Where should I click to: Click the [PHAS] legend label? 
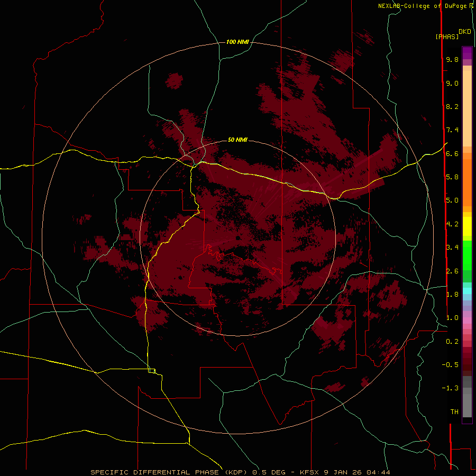tap(447, 36)
